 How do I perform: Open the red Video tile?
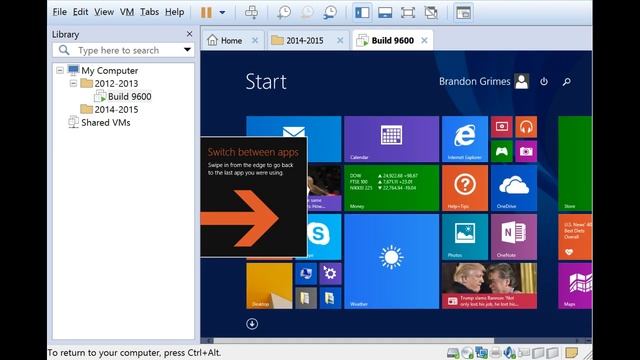(x=502, y=127)
